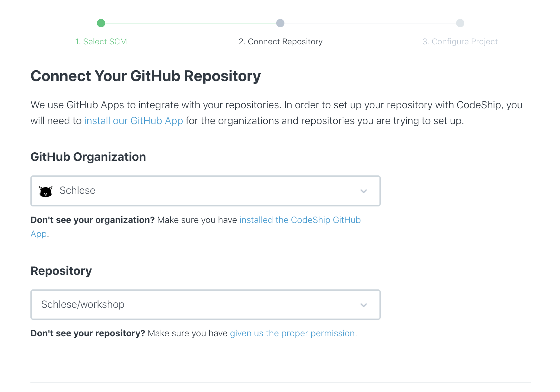Click the Connect Your GitHub Repository heading
This screenshot has width=560, height=392.
pyautogui.click(x=146, y=76)
